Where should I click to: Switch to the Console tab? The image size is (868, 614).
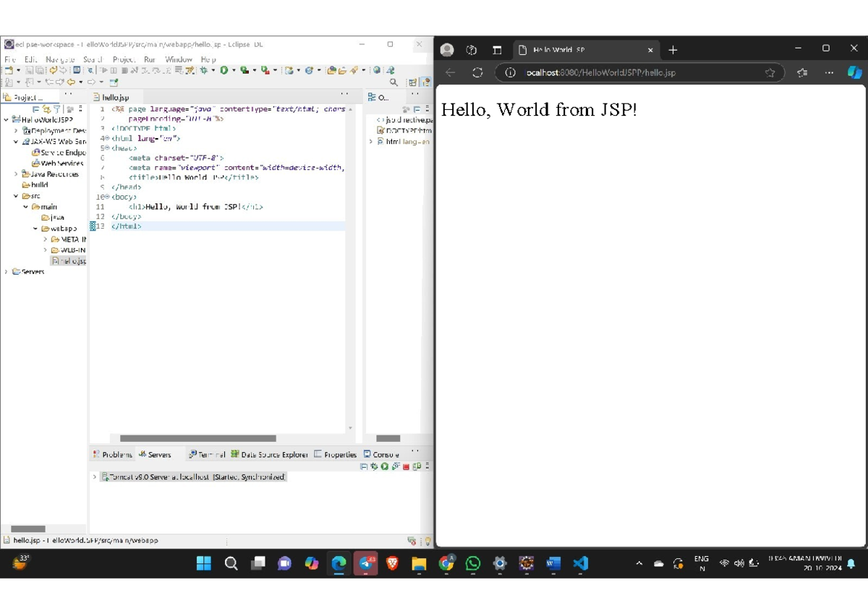pyautogui.click(x=383, y=454)
